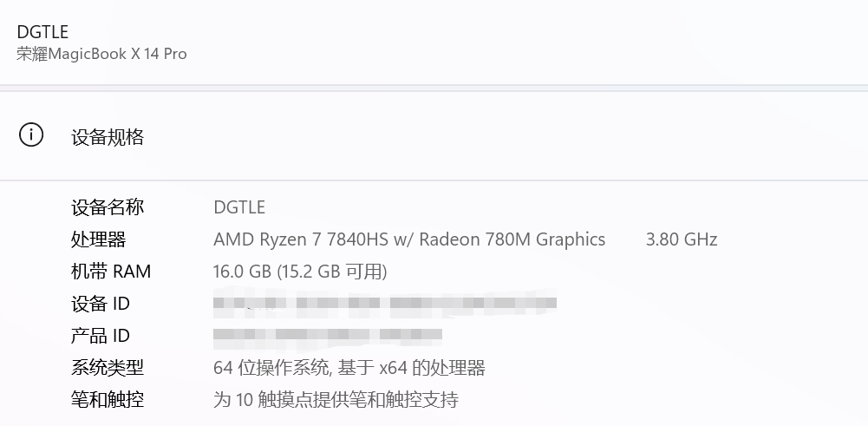Click the 15.2 GB 可用 text
Image resolution: width=868 pixels, height=426 pixels.
331,272
